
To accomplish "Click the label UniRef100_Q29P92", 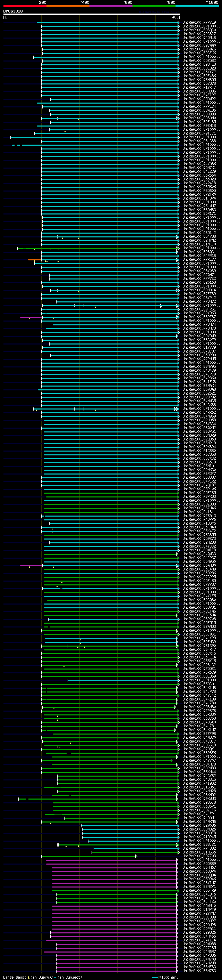I will click(x=199, y=397).
